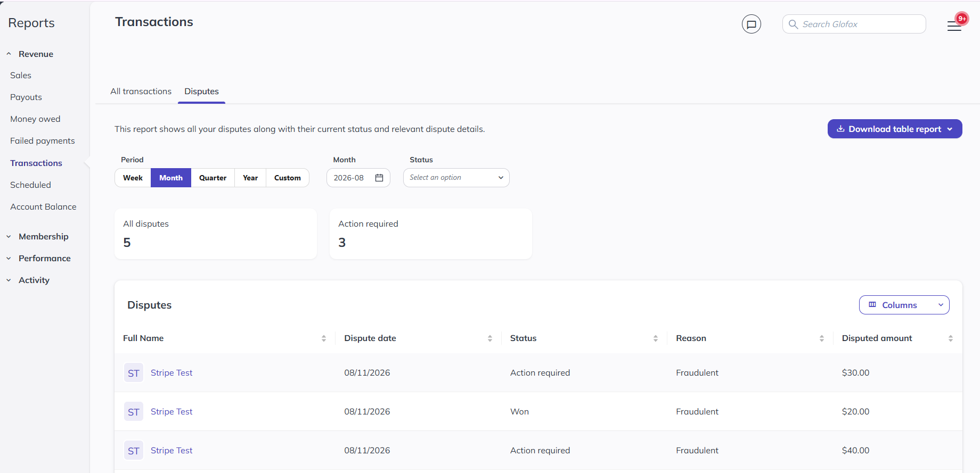
Task: Select the Year period
Action: click(x=250, y=178)
